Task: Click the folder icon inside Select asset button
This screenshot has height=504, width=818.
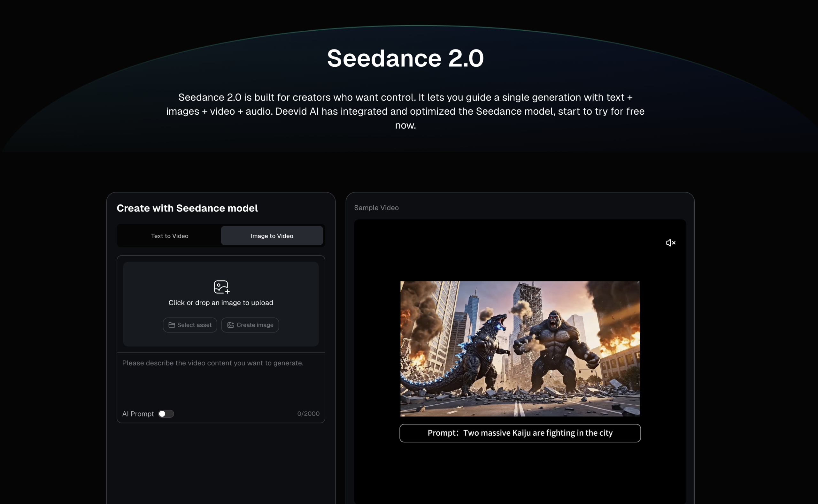Action: click(x=172, y=325)
